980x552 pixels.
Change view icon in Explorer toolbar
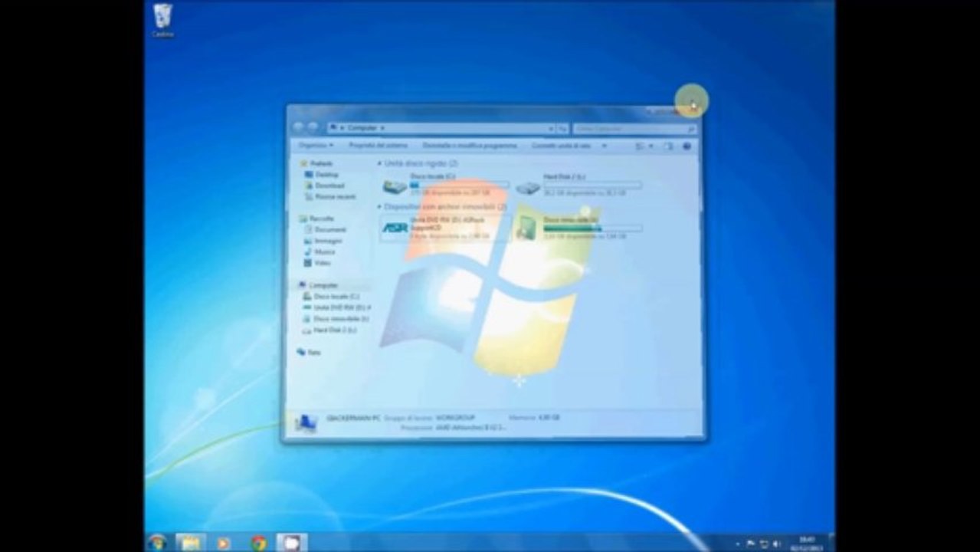[641, 146]
